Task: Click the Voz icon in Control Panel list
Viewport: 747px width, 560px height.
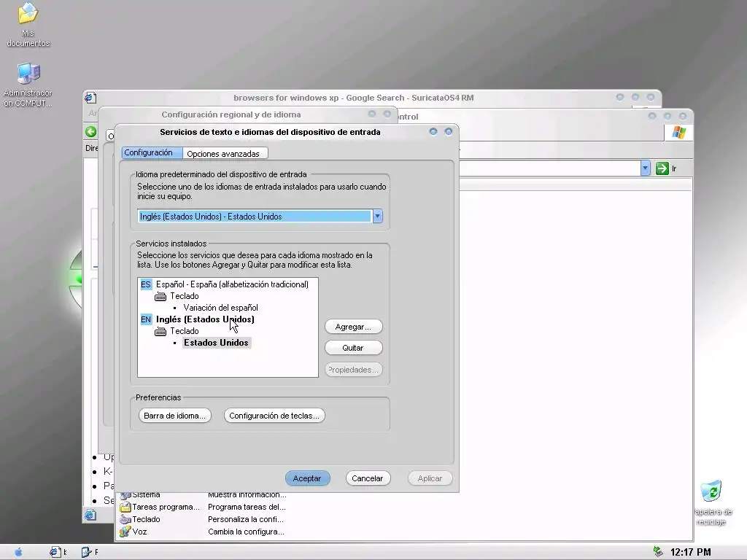Action: pyautogui.click(x=125, y=532)
